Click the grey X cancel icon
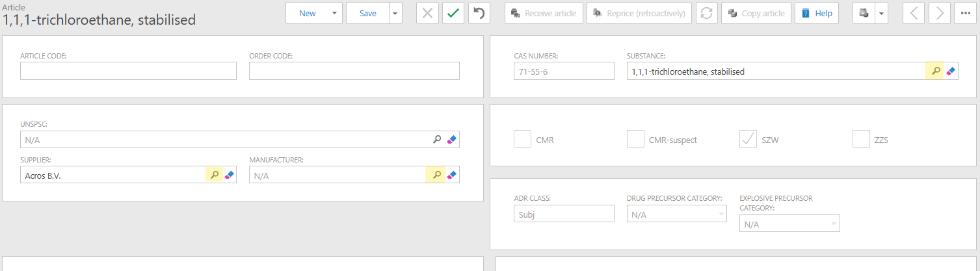Image resolution: width=980 pixels, height=271 pixels. (427, 13)
